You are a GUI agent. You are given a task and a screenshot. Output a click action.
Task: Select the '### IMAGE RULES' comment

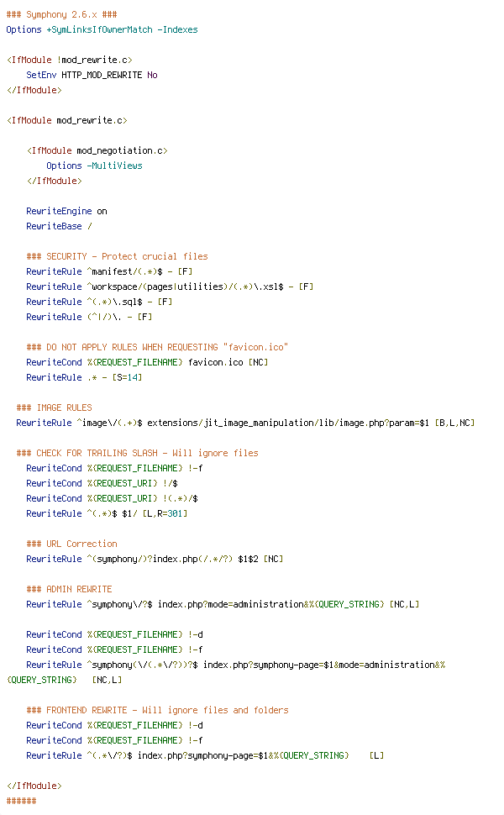pos(54,407)
